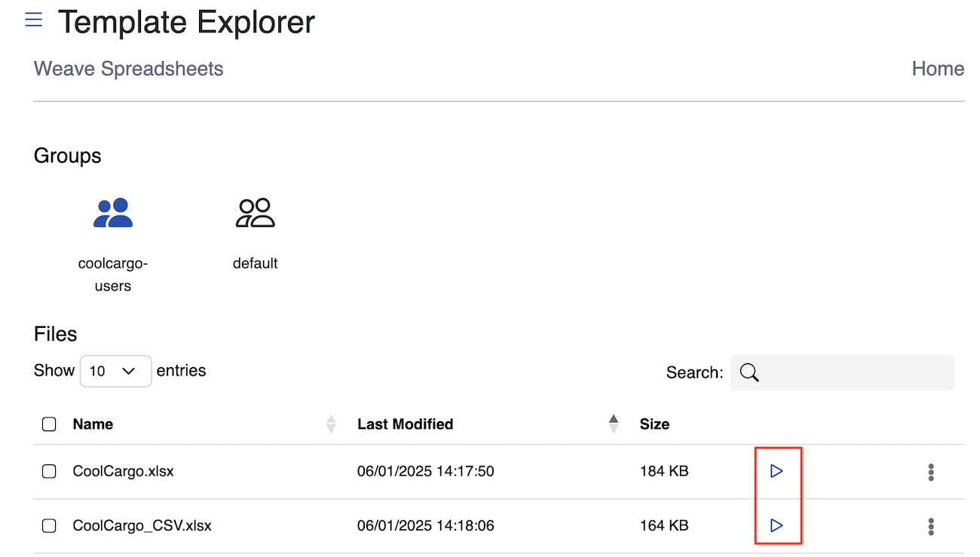Toggle the select-all files checkbox
The height and width of the screenshot is (557, 980).
49,424
